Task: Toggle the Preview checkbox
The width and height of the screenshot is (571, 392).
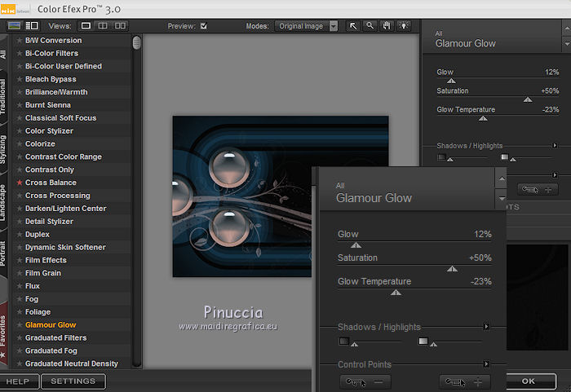Action: coord(204,26)
